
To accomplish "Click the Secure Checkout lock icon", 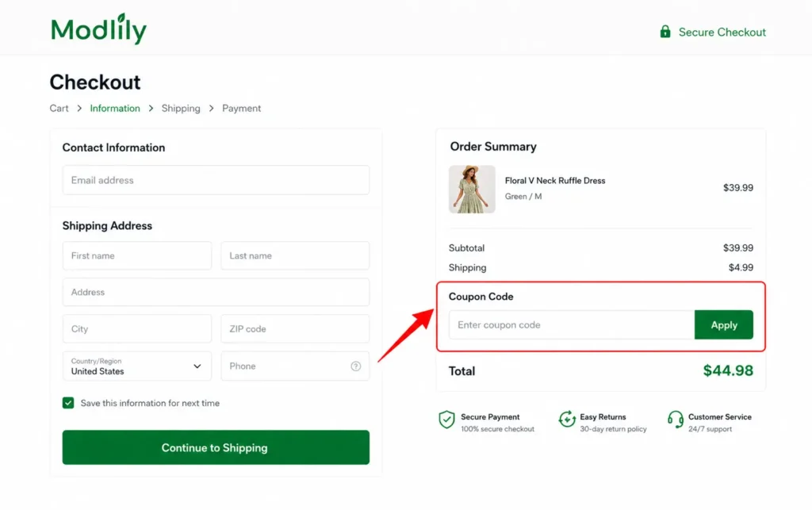I will click(665, 32).
